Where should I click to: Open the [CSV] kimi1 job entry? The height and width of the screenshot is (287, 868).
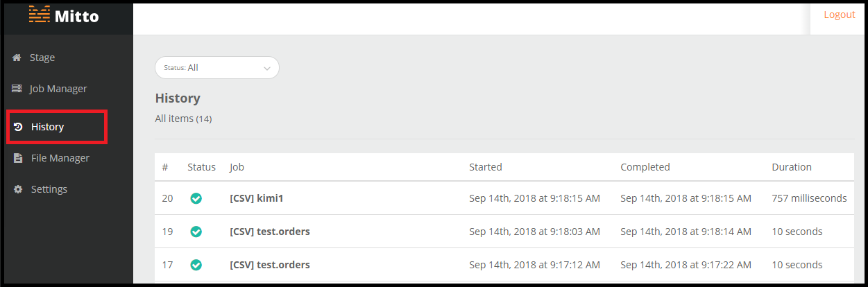click(x=257, y=198)
